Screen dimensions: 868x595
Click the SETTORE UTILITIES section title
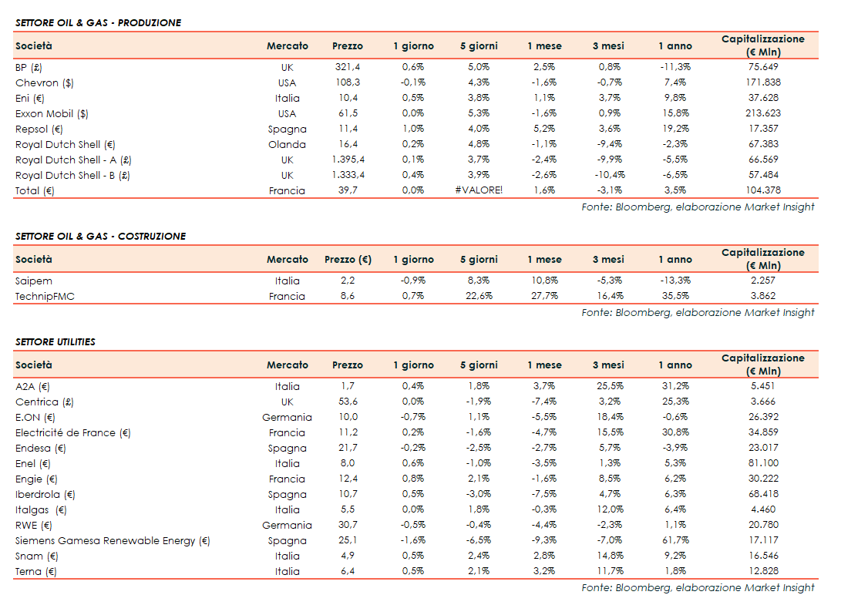[56, 341]
